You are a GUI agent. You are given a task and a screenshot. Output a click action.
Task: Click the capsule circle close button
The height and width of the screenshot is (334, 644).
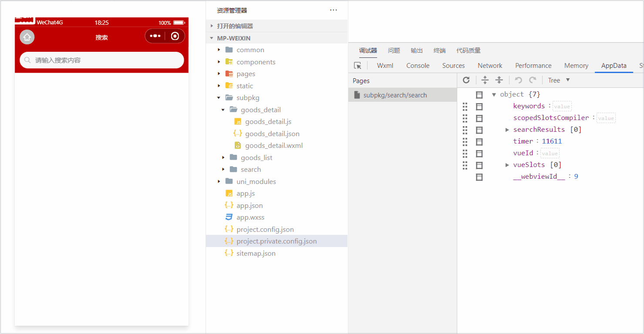click(175, 36)
